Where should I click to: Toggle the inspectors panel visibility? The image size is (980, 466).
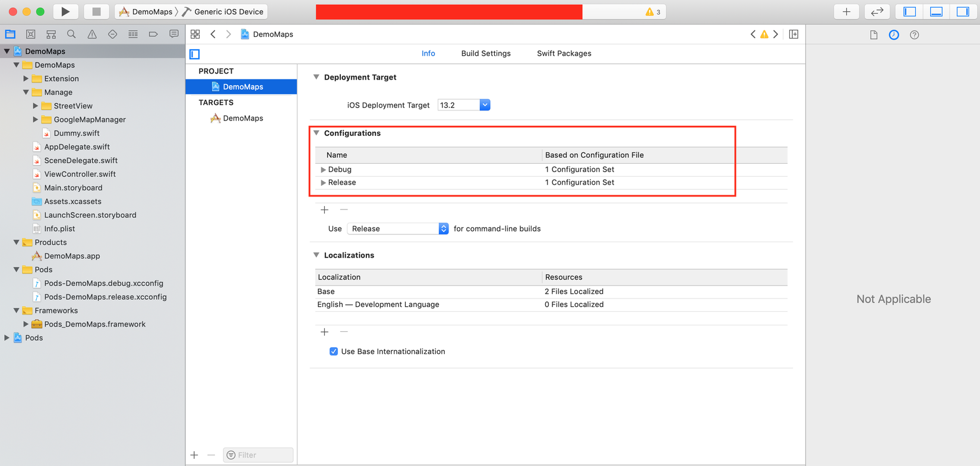tap(963, 11)
